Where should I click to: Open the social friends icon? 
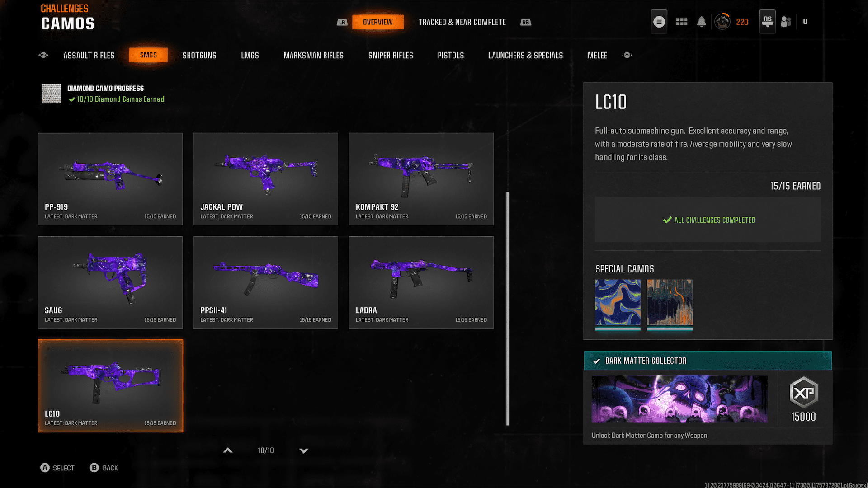click(786, 22)
